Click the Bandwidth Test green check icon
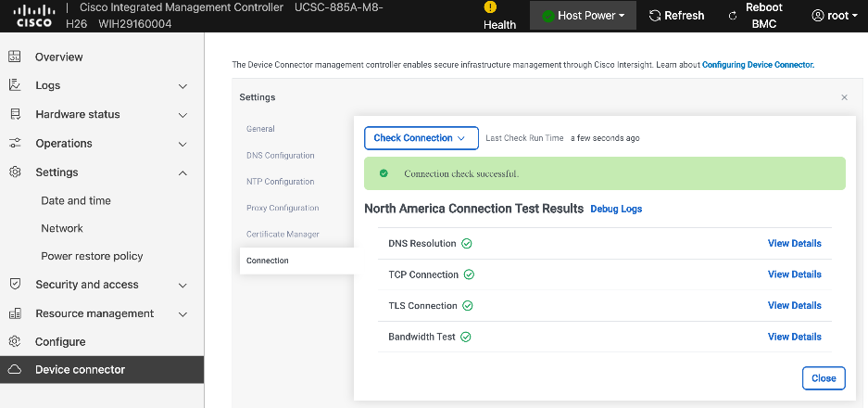 coord(466,337)
